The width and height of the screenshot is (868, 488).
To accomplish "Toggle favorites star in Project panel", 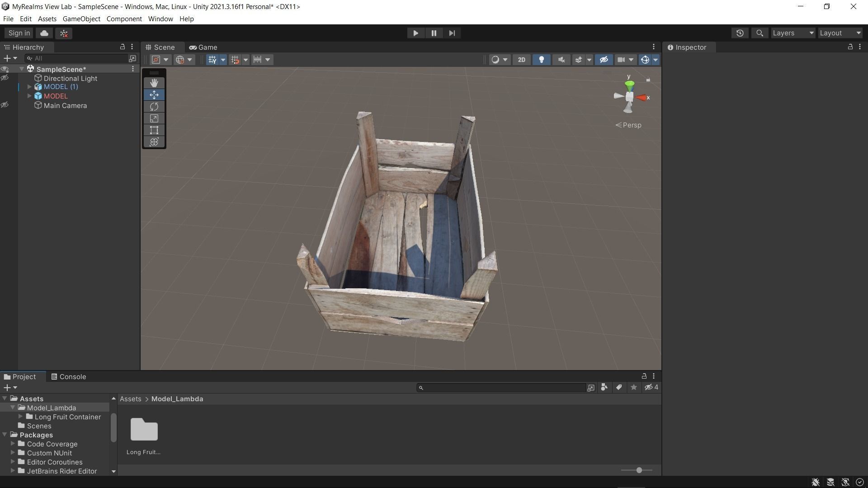I will [634, 387].
